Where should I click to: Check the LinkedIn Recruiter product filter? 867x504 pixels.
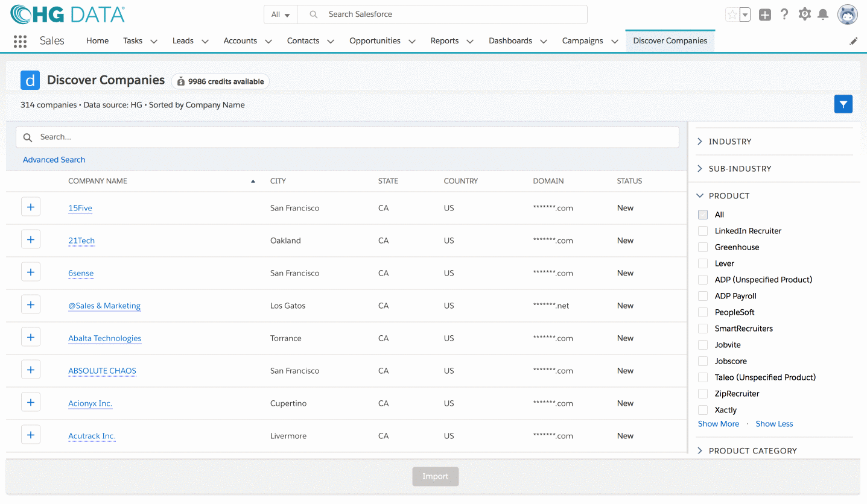pos(703,231)
